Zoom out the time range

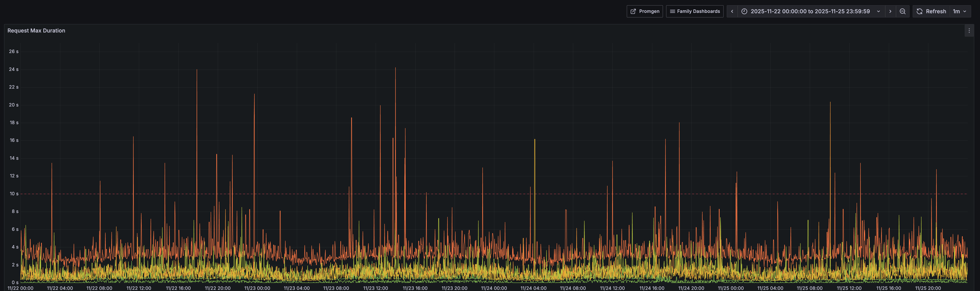point(902,11)
